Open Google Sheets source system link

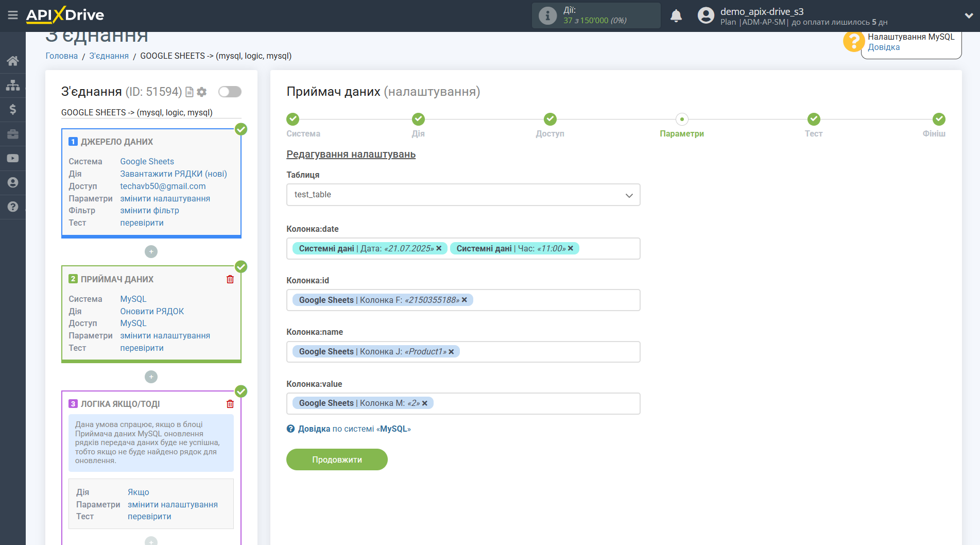(147, 161)
